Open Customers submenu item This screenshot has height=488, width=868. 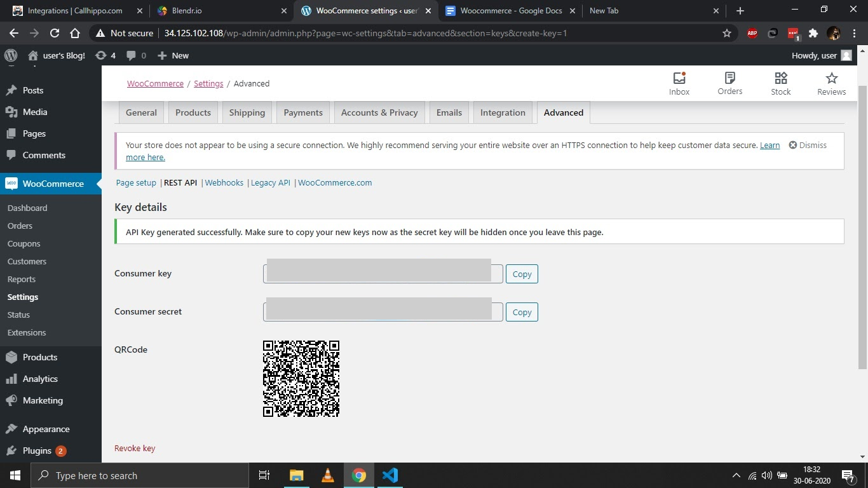click(27, 261)
